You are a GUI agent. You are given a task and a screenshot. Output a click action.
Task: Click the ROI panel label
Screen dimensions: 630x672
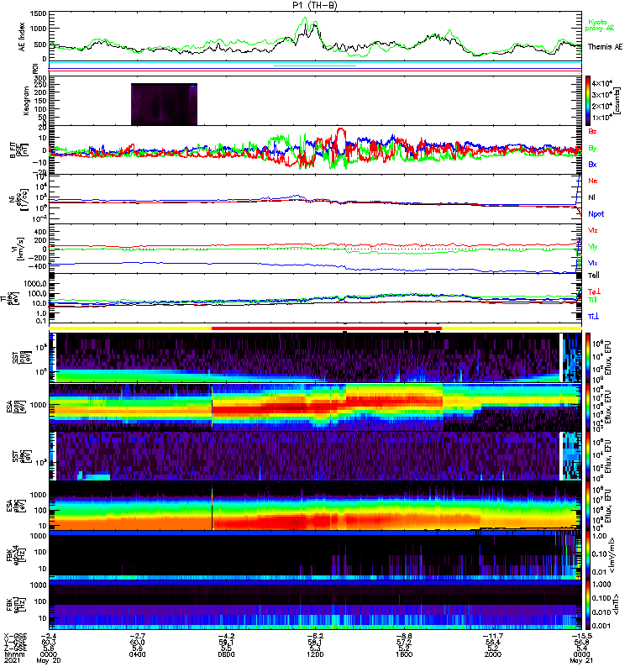35,68
